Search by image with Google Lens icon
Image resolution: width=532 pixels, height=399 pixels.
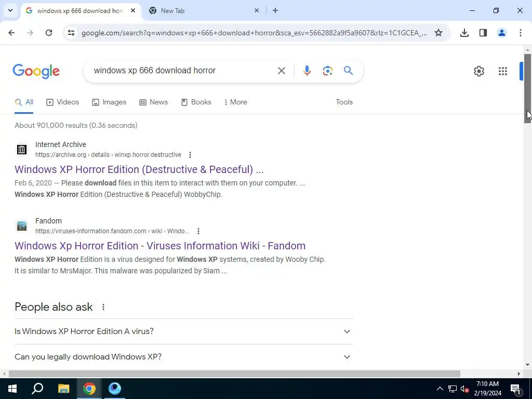pos(327,71)
